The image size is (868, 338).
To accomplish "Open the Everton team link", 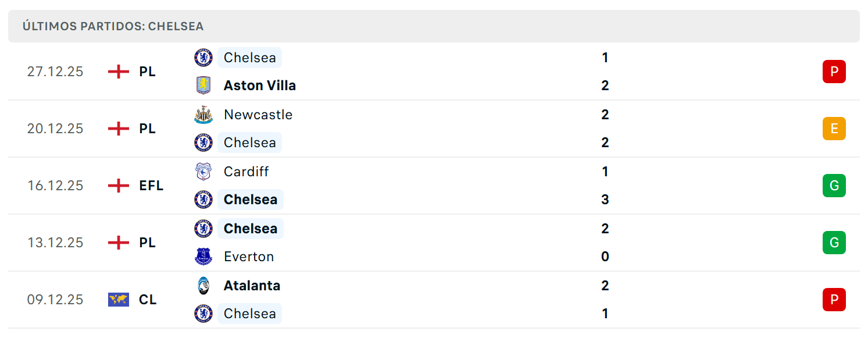I will tap(249, 257).
